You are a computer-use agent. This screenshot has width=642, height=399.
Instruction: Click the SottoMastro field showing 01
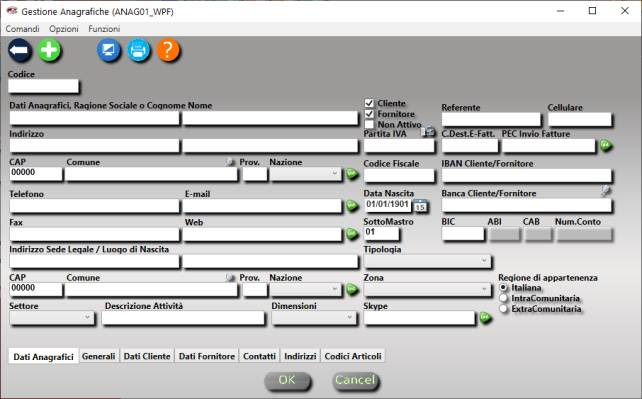[381, 233]
